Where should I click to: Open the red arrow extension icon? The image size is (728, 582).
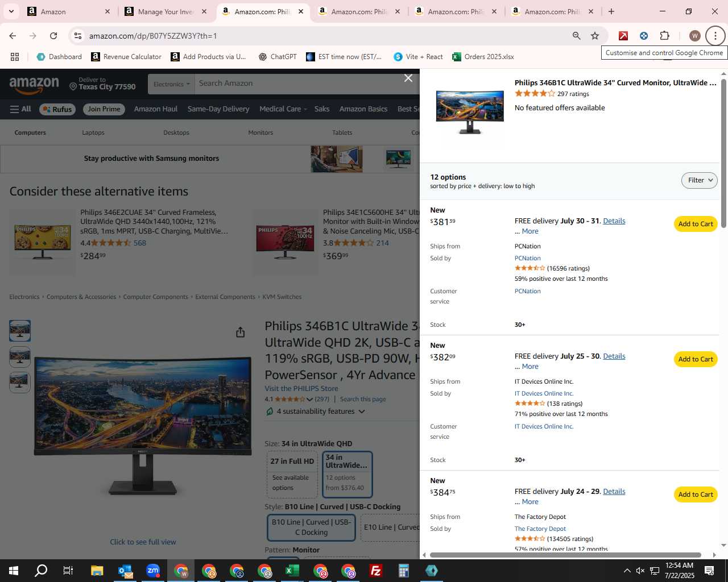pyautogui.click(x=623, y=36)
